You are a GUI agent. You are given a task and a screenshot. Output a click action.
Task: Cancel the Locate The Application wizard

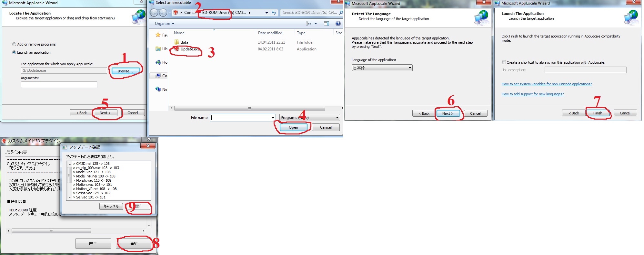(133, 113)
